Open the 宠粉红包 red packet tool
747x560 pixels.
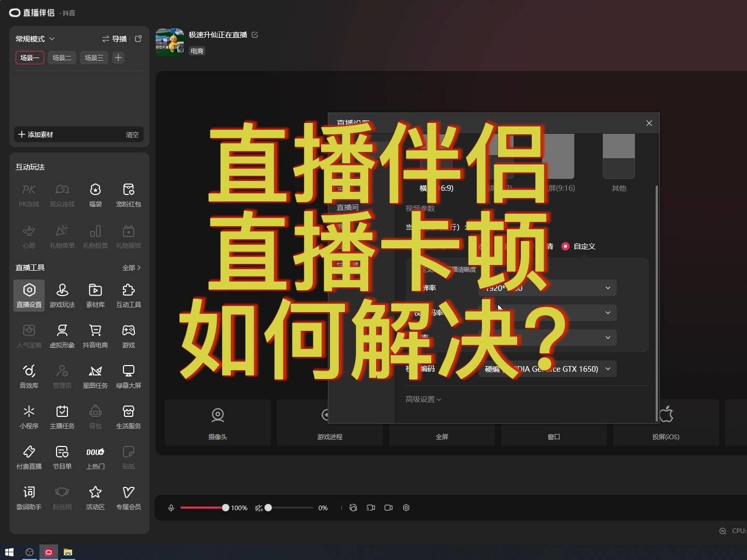point(129,195)
